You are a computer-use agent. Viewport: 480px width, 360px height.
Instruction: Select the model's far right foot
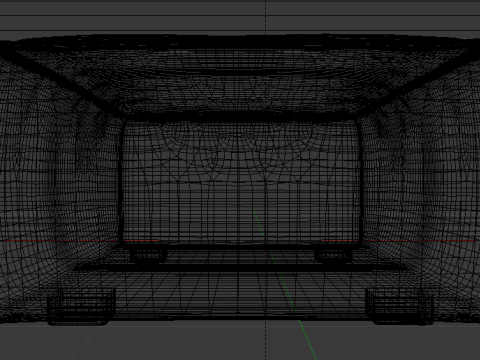[333, 255]
